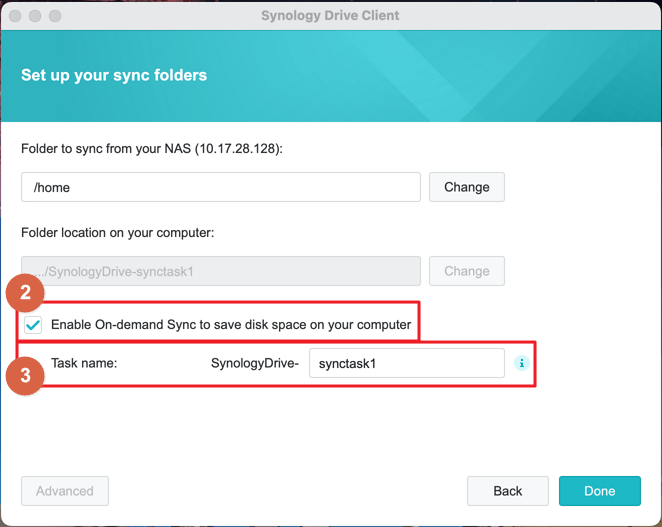Viewport: 662px width, 527px height.
Task: Open the Advanced settings button
Action: 65,491
